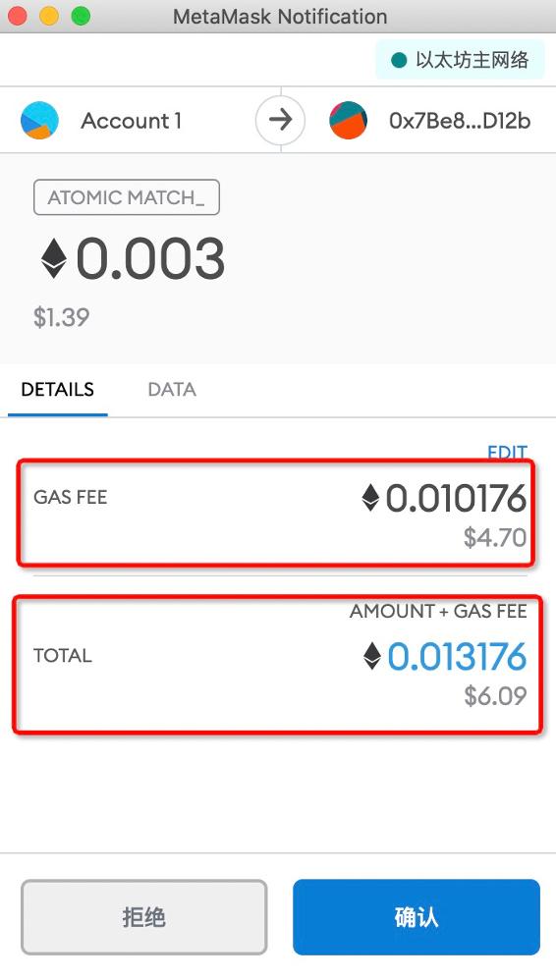Click the gas fee value 0.010176

coord(456,498)
